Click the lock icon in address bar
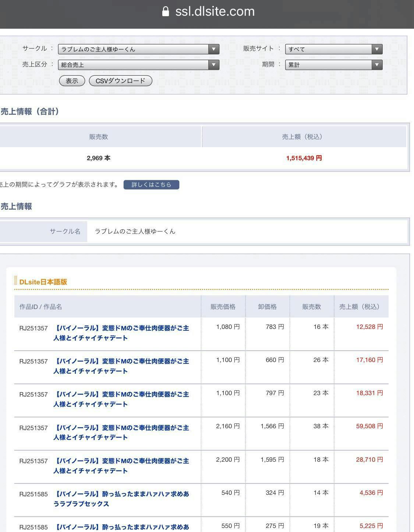This screenshot has height=532, width=414. click(166, 11)
